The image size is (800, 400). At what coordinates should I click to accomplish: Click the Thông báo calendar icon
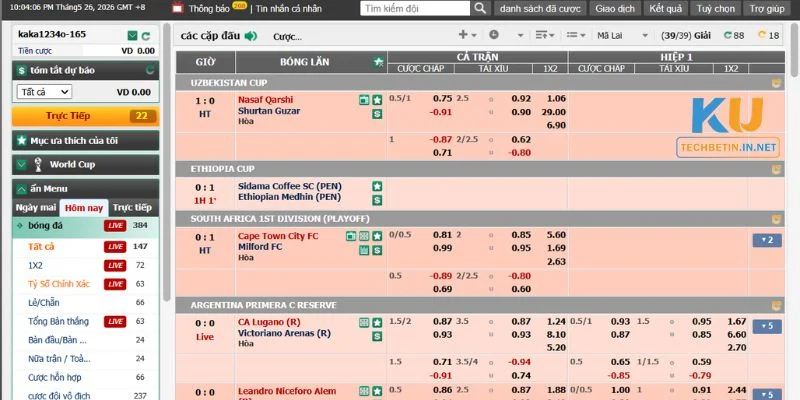(x=178, y=8)
